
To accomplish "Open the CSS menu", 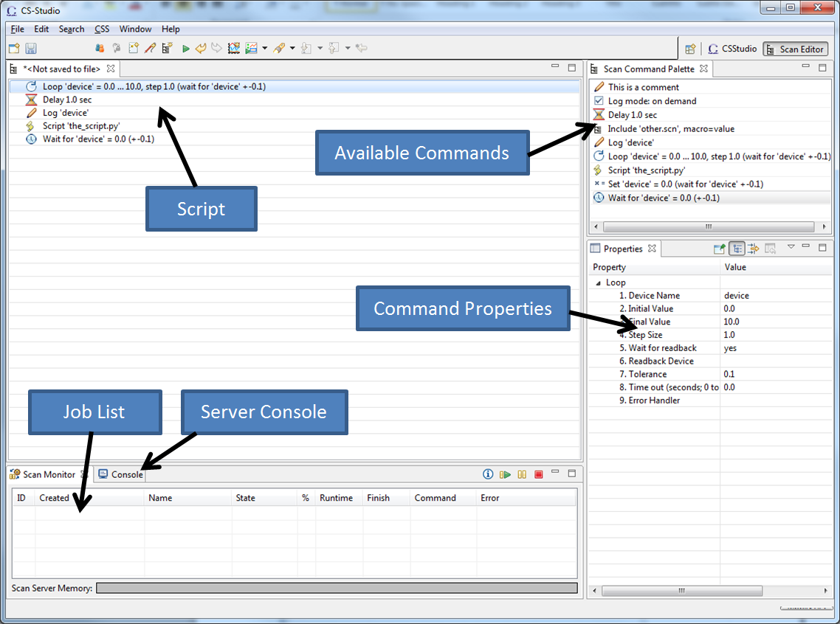I will (102, 30).
